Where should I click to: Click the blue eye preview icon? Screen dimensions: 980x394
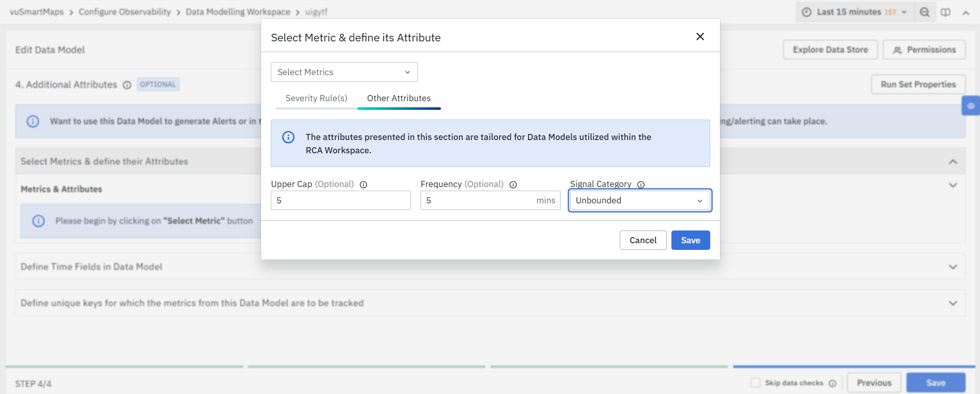pos(970,106)
